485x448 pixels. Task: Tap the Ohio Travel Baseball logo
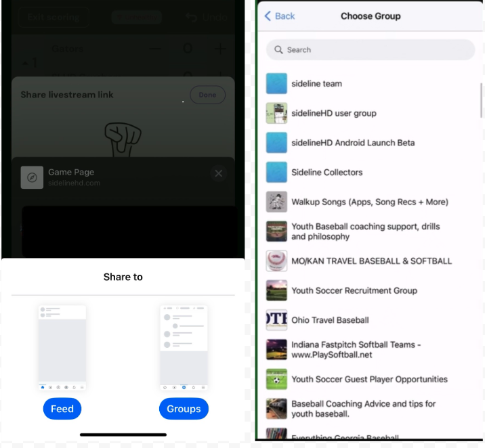click(x=276, y=320)
